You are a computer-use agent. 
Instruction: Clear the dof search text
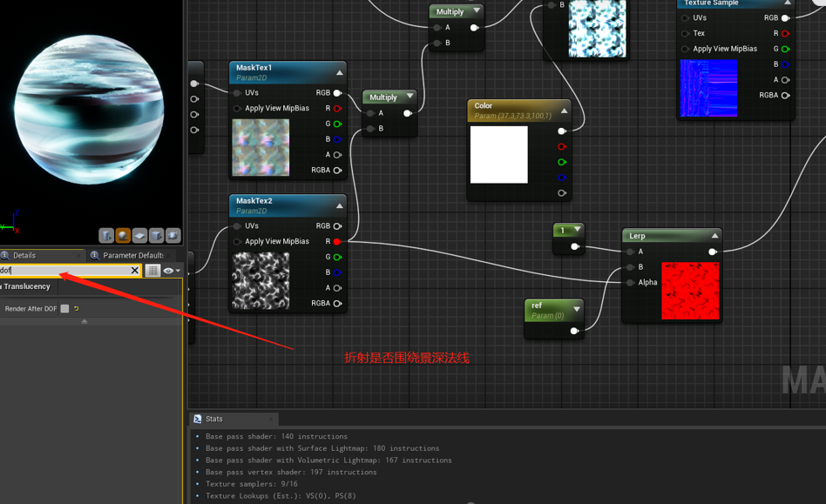point(134,271)
